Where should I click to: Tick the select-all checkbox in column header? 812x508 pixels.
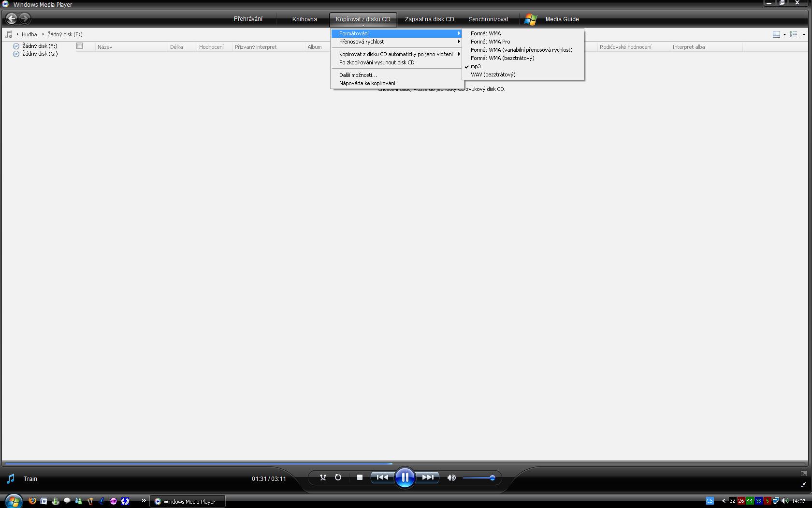(x=80, y=46)
